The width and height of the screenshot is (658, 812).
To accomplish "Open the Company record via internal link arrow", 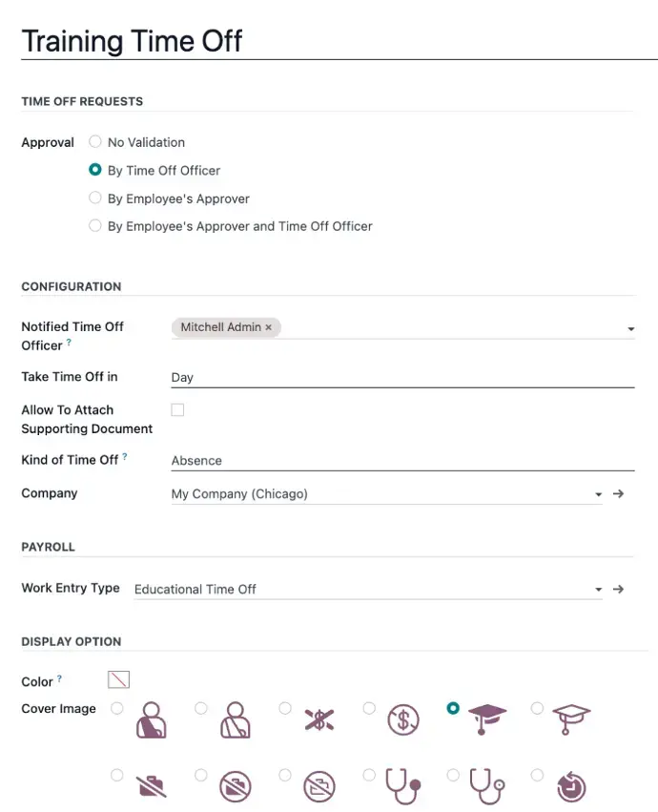I will point(618,494).
